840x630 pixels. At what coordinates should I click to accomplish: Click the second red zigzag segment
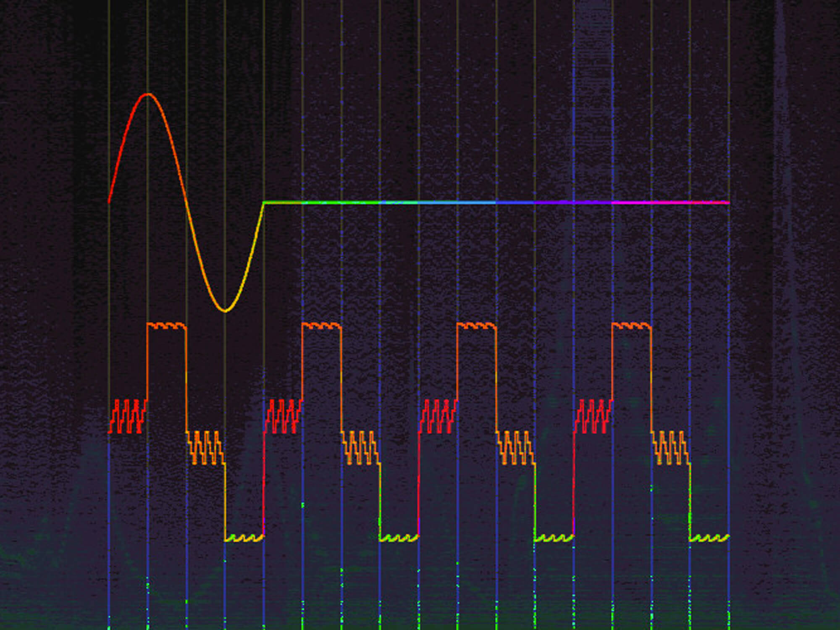[x=283, y=417]
